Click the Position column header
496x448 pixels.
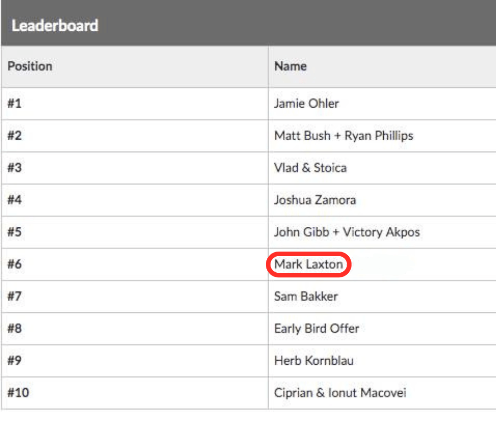30,66
